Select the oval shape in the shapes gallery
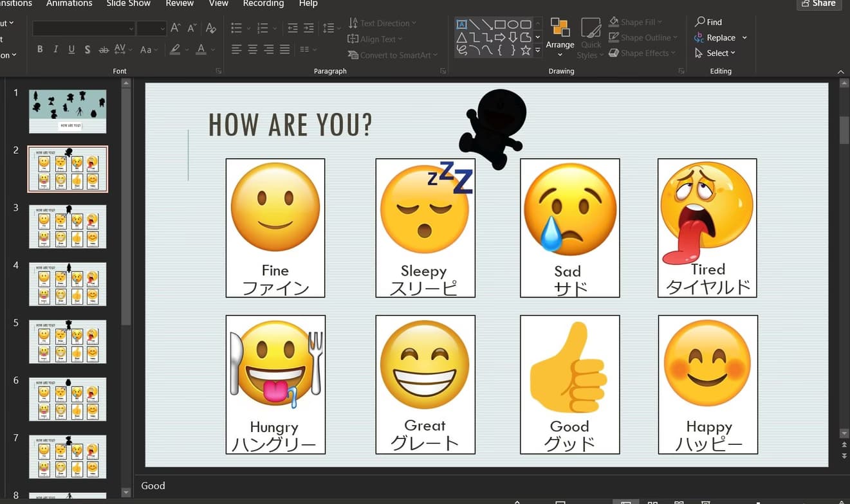 512,25
